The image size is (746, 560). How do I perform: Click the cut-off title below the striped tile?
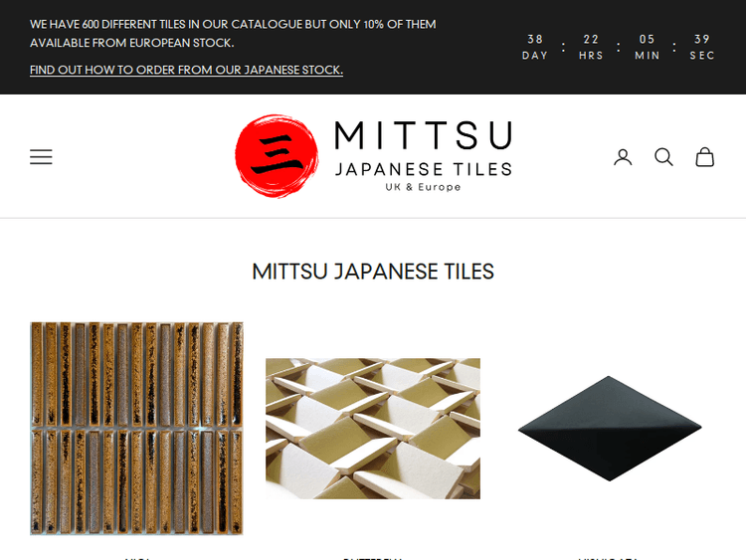pos(136,558)
